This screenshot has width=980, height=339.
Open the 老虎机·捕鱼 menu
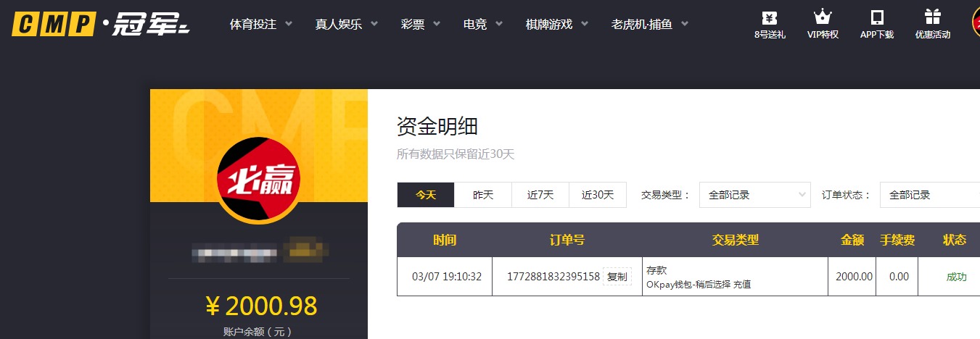[x=649, y=24]
